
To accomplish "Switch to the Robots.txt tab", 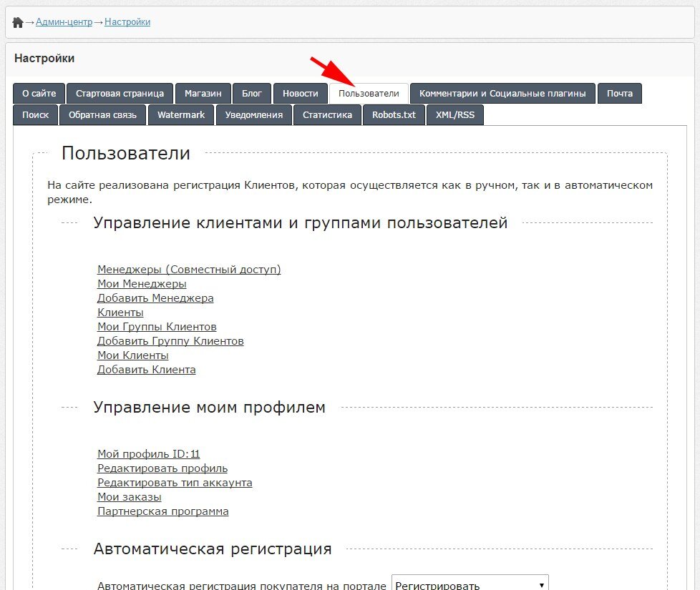I will (x=394, y=115).
